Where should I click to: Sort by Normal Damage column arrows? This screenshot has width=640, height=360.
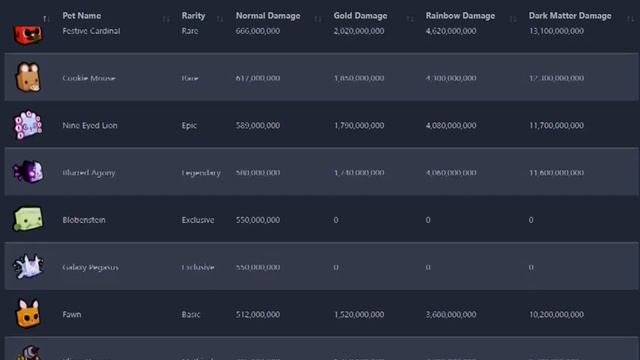318,19
